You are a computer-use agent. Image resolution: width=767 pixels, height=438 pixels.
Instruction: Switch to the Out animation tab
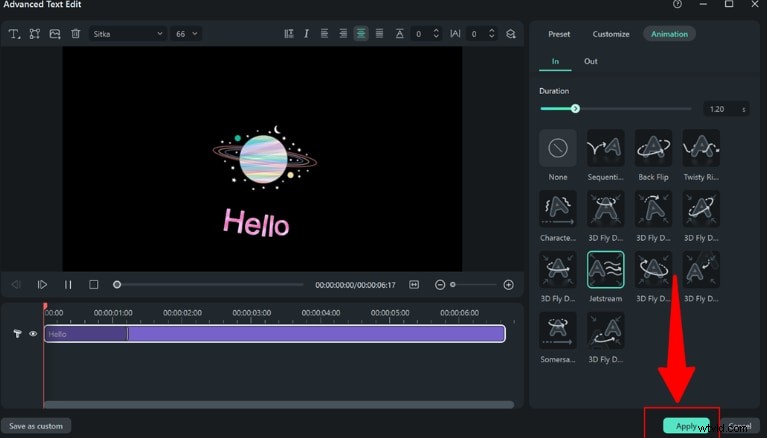tap(591, 61)
